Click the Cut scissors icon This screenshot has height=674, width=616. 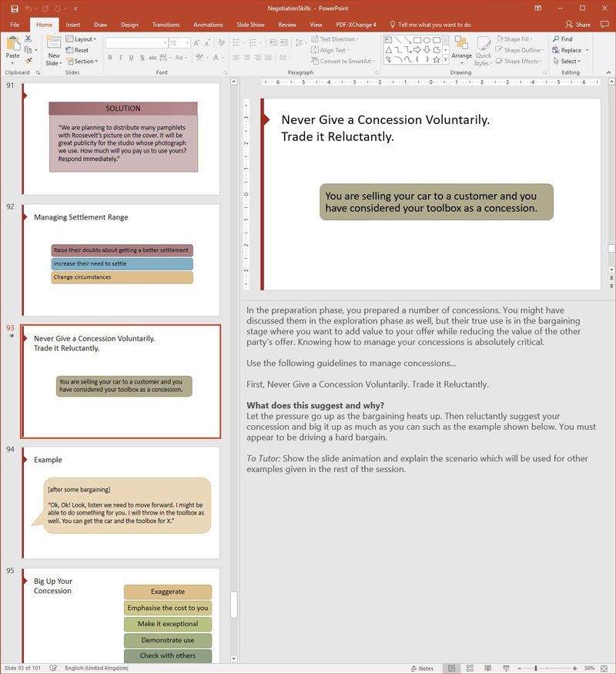(x=28, y=39)
